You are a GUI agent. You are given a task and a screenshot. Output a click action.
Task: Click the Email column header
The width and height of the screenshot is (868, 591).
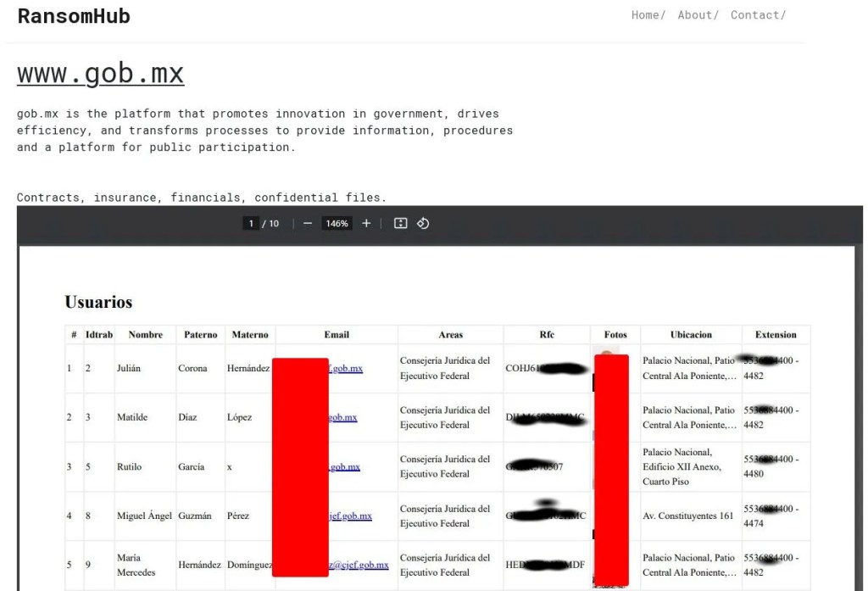pos(337,335)
